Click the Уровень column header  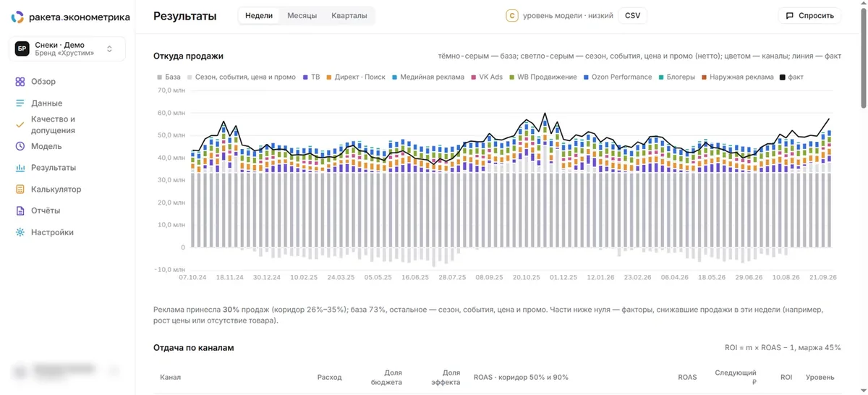[x=820, y=377]
